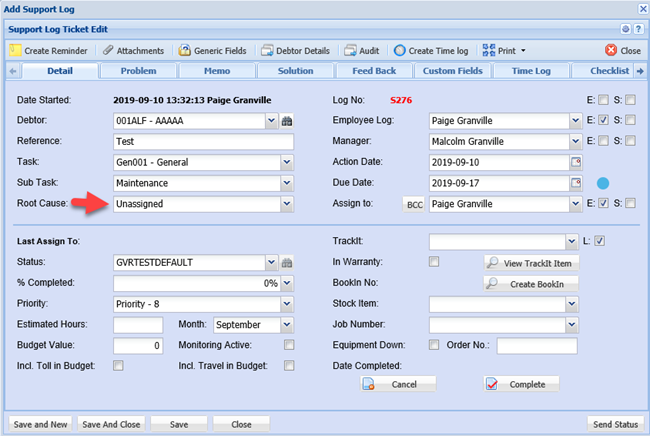This screenshot has height=436, width=650.
Task: Click the blue circle status indicator
Action: point(603,183)
